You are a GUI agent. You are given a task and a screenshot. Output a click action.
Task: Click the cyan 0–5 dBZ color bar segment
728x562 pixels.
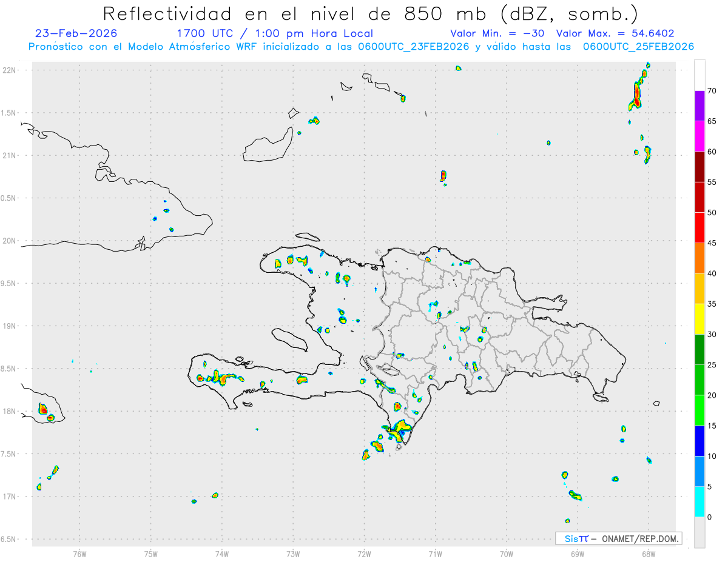click(699, 502)
